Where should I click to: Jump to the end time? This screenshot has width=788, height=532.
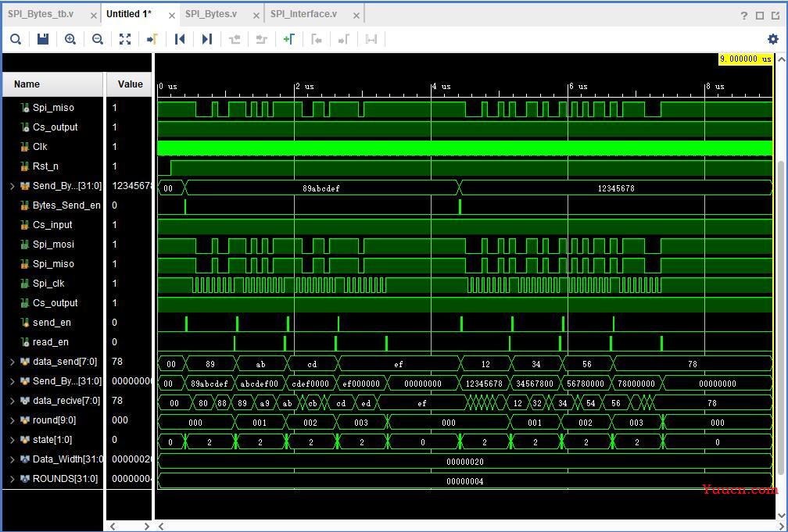pos(207,39)
